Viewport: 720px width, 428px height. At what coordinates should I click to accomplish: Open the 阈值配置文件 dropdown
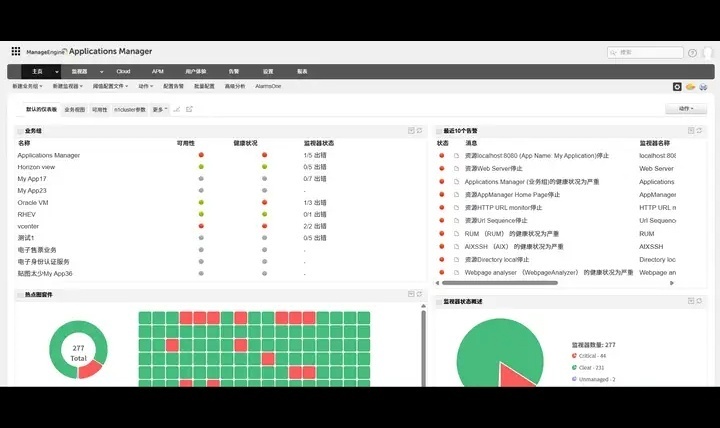pos(110,86)
